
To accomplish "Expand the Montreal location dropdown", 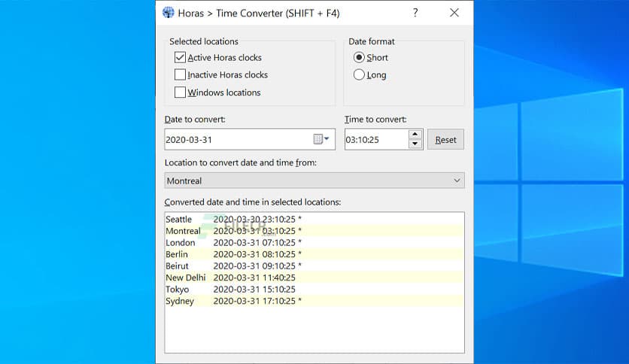I will [x=457, y=180].
